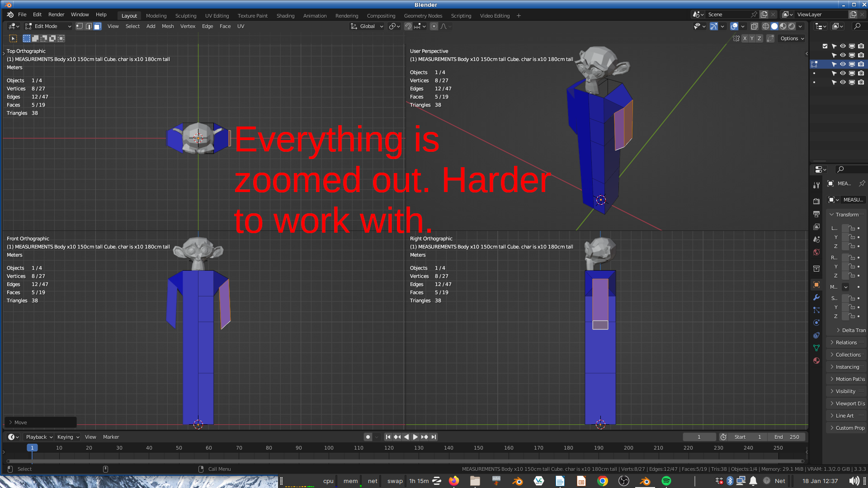Switch to material preview shading
Image resolution: width=868 pixels, height=488 pixels.
(783, 26)
